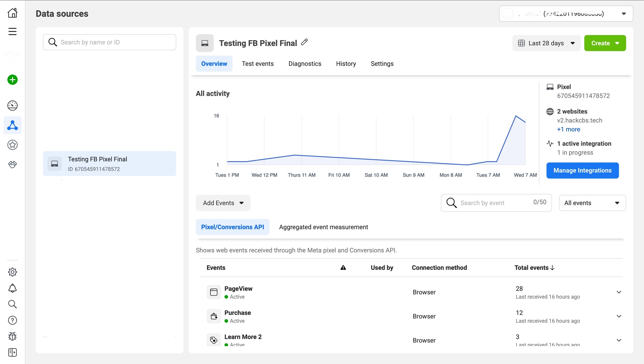The image size is (644, 364).
Task: Click the +1 more websites link
Action: coord(568,129)
